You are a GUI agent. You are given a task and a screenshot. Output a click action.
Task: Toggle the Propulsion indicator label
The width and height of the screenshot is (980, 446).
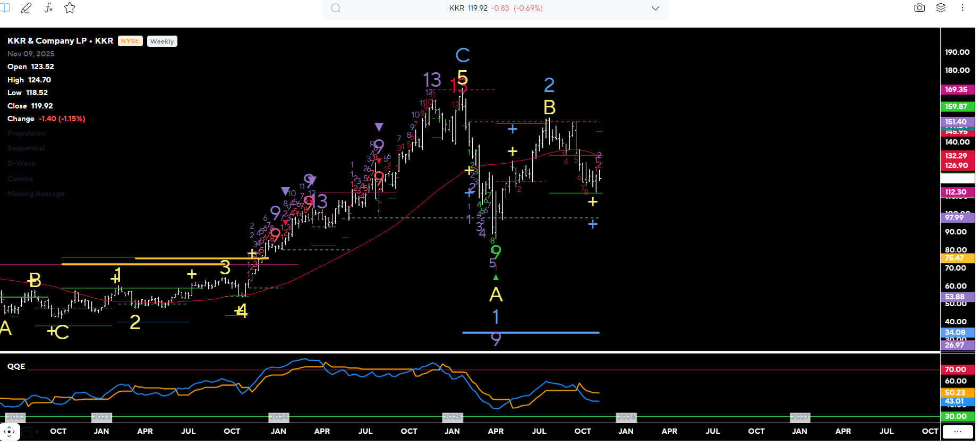coord(26,133)
